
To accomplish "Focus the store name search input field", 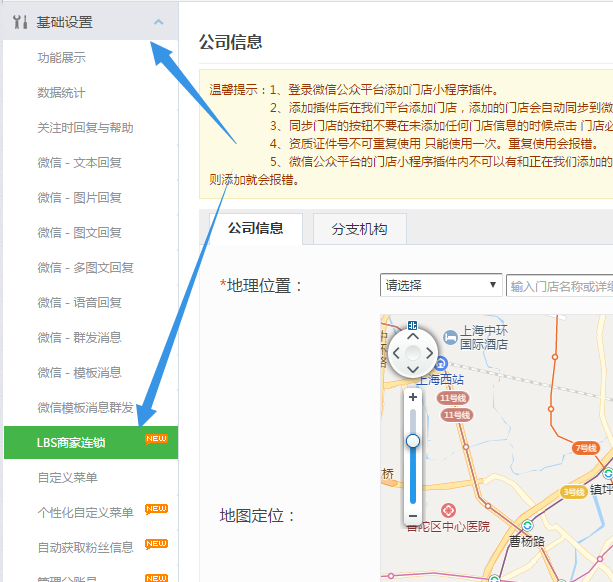I will [558, 286].
